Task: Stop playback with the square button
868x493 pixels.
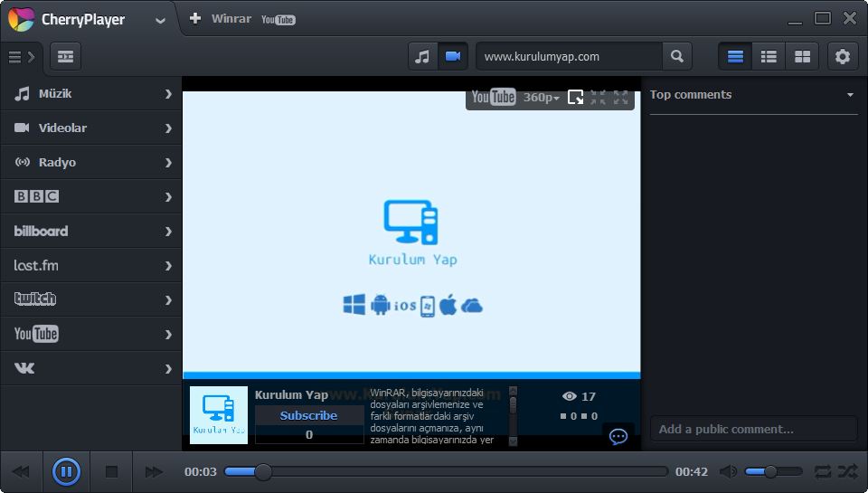Action: 111,472
